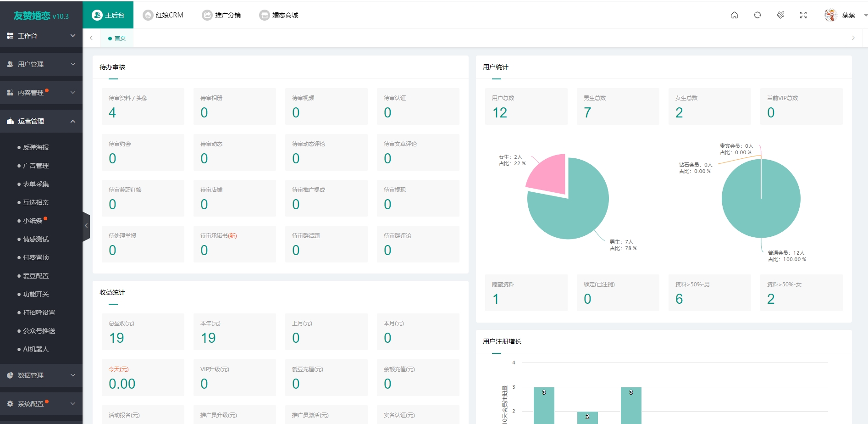The height and width of the screenshot is (424, 868).
Task: Open the 红娘CRM tab
Action: point(163,15)
